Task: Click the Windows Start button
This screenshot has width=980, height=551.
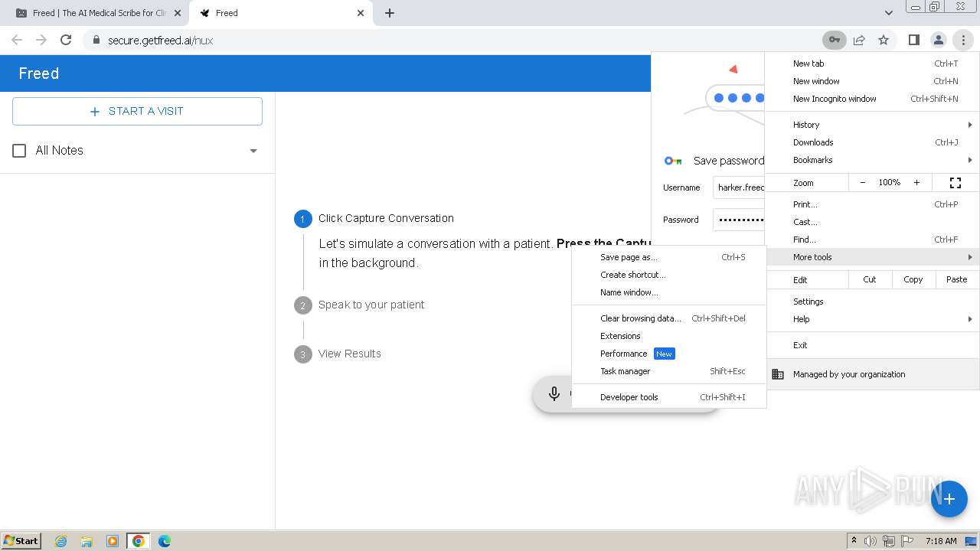Action: click(x=21, y=540)
